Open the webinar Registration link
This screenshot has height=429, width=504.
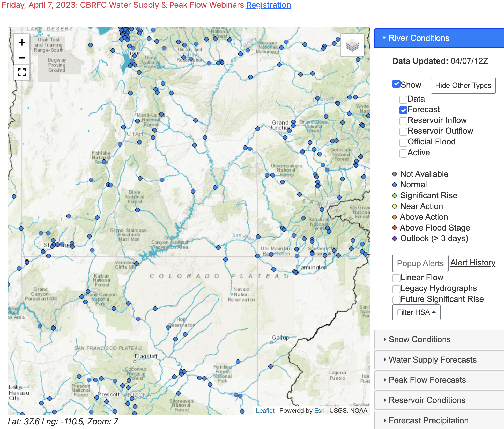[269, 5]
